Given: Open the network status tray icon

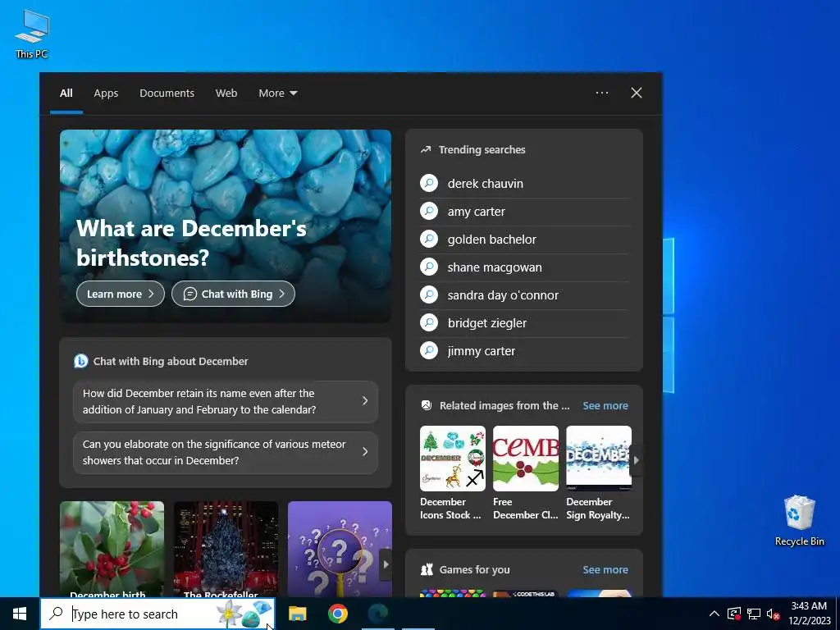Looking at the screenshot, I should pos(754,614).
